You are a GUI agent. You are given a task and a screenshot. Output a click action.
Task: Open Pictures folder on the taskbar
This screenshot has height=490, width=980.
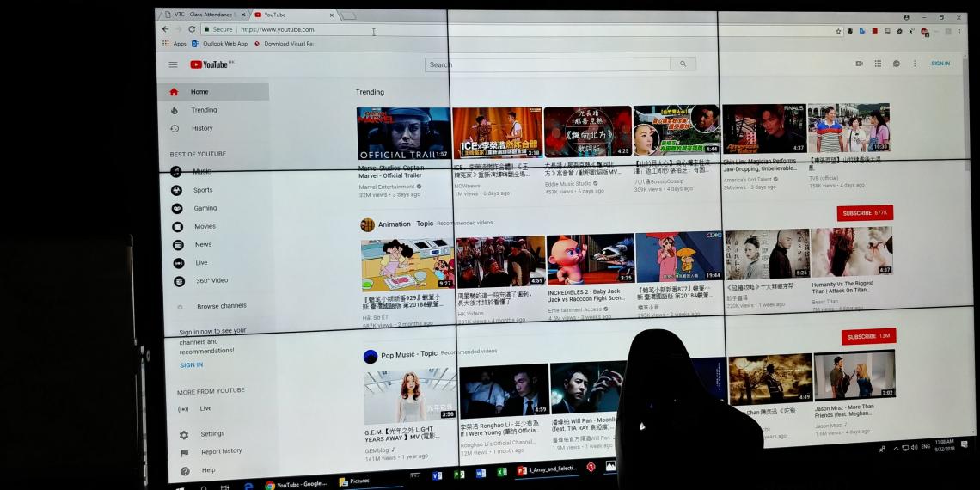point(355,481)
